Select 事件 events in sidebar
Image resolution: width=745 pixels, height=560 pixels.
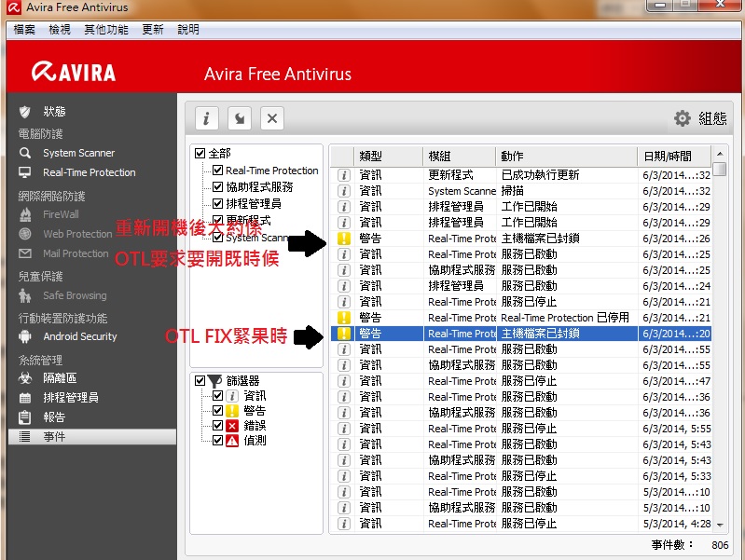92,436
